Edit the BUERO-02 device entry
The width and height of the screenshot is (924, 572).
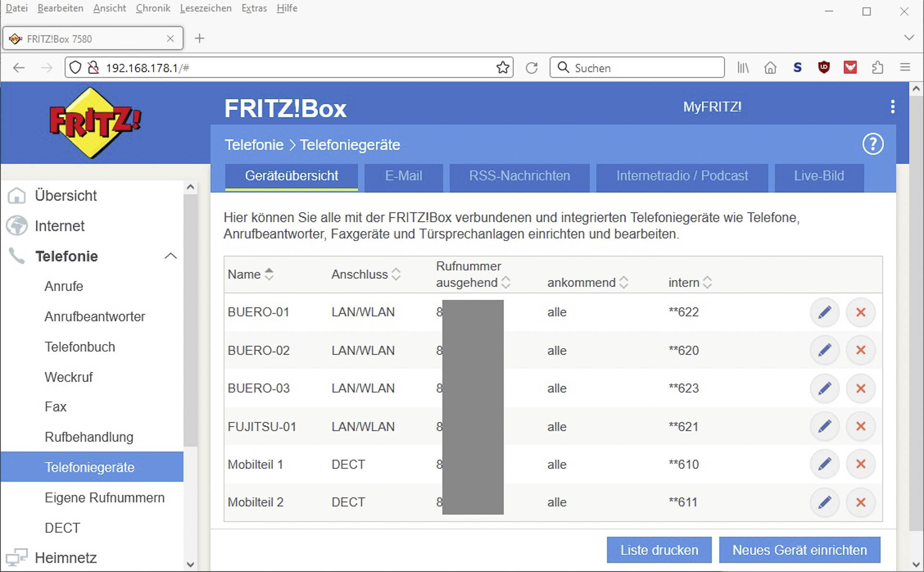coord(824,350)
